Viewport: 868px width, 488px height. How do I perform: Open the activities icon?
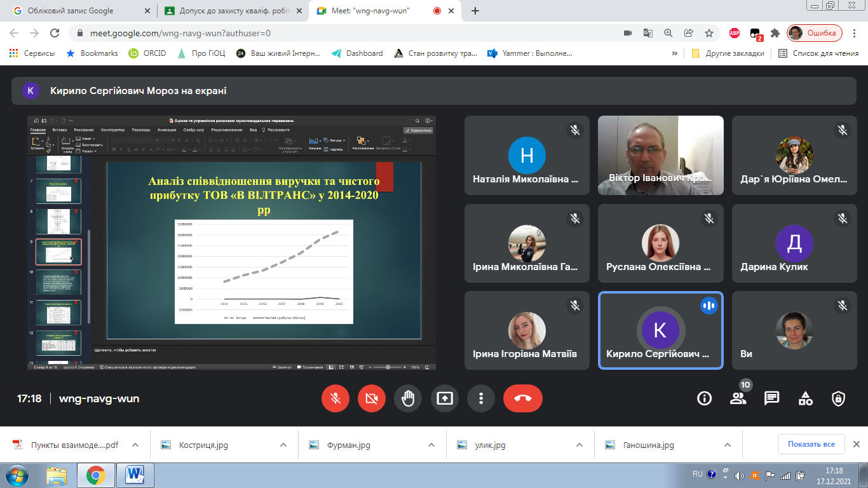805,398
